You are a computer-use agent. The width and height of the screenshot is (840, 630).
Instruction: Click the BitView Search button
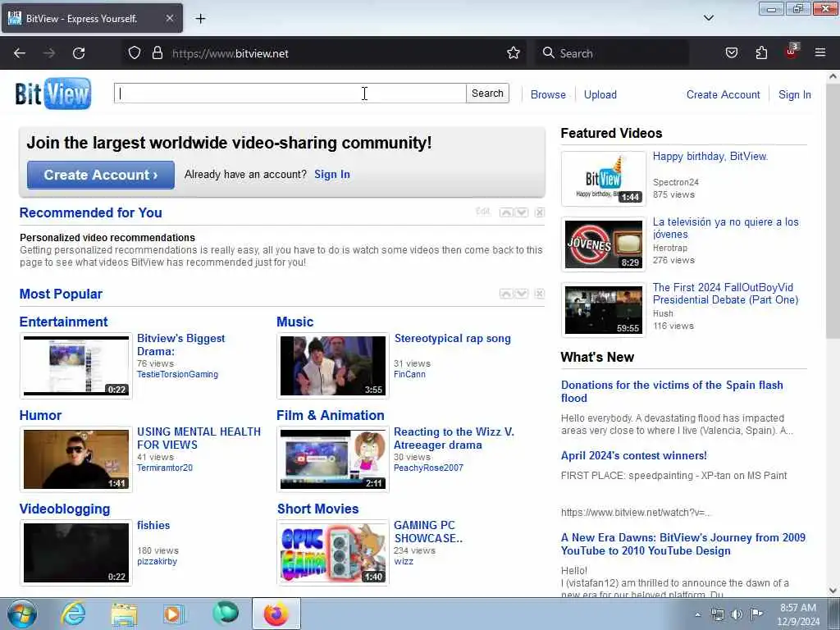[487, 94]
